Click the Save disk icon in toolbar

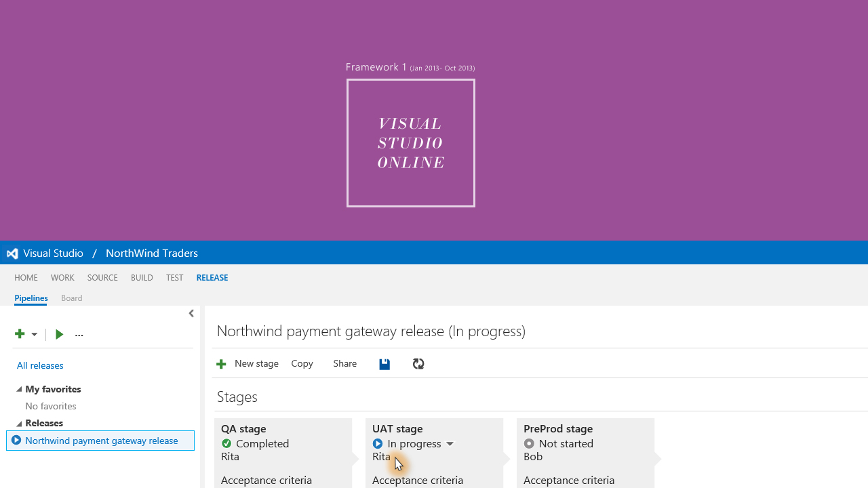[384, 364]
